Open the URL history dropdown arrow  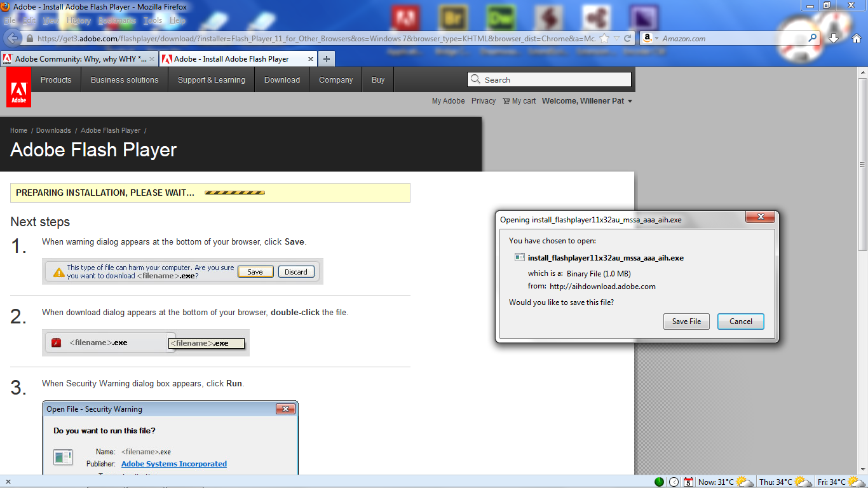click(x=616, y=38)
